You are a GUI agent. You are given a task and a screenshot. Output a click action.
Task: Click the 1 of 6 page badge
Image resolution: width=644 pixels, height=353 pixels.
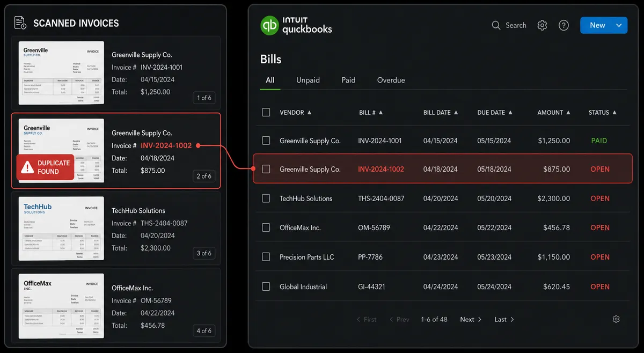click(x=204, y=98)
